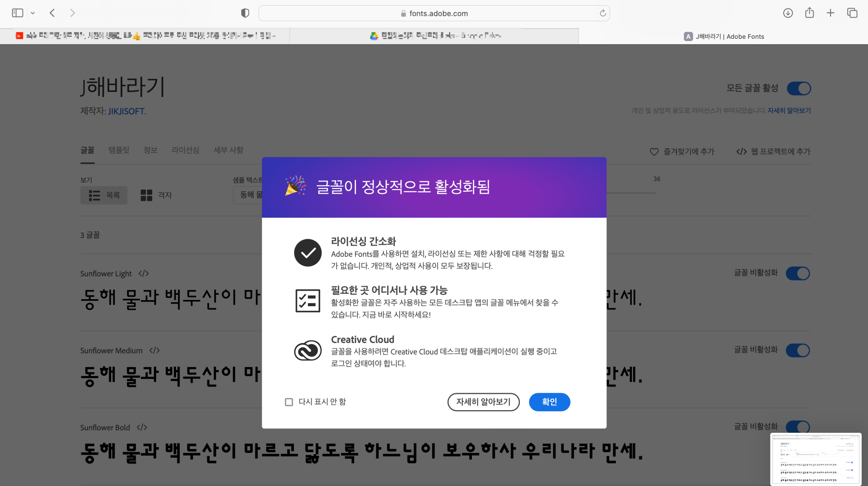Viewport: 868px width, 486px height.
Task: Open the Share menu icon
Action: point(809,13)
